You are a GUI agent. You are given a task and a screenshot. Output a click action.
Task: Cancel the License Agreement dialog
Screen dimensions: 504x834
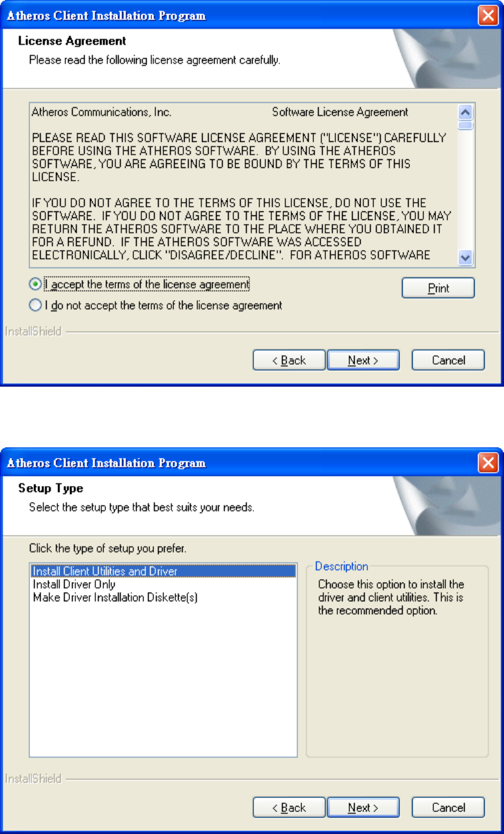pyautogui.click(x=448, y=360)
